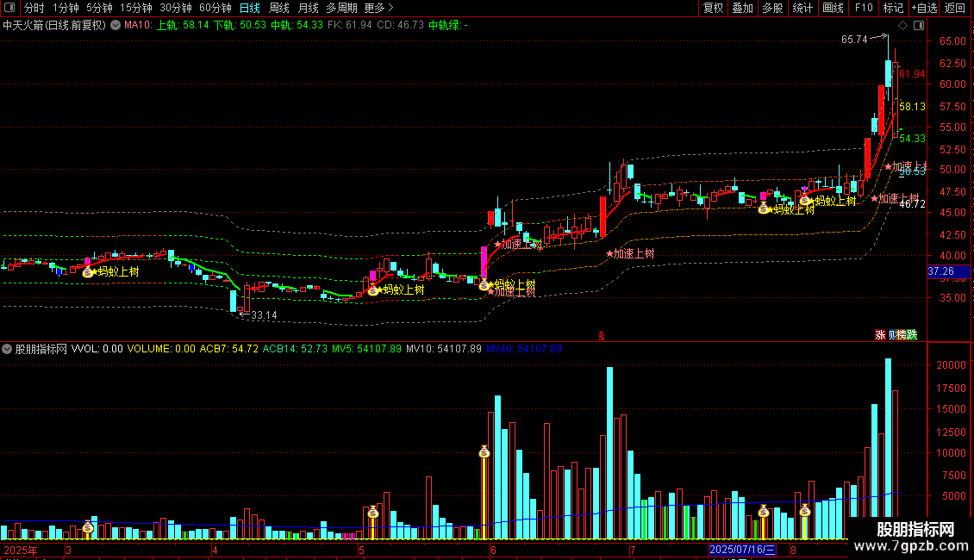
Task: Switch to the 分时 intraday view
Action: [x=34, y=8]
